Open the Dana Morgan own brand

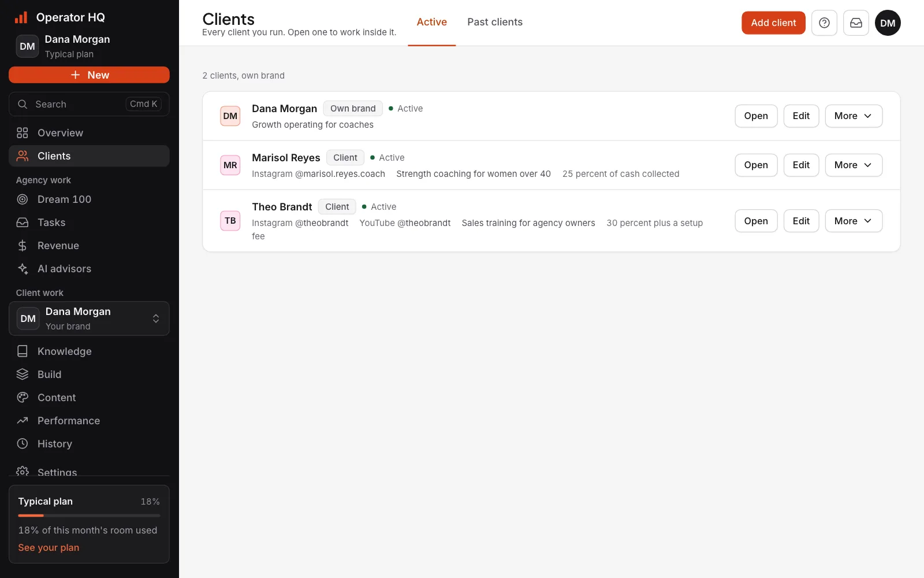pyautogui.click(x=756, y=116)
